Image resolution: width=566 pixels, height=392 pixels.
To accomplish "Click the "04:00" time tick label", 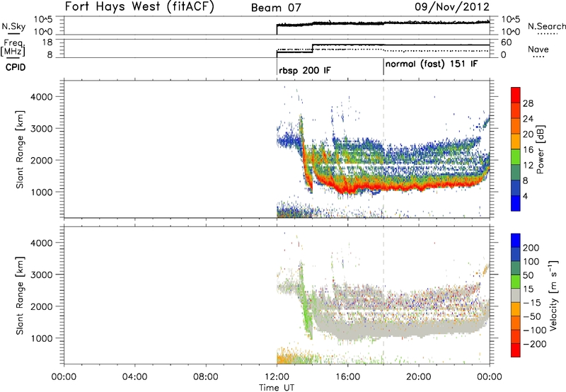I will click(x=134, y=377).
